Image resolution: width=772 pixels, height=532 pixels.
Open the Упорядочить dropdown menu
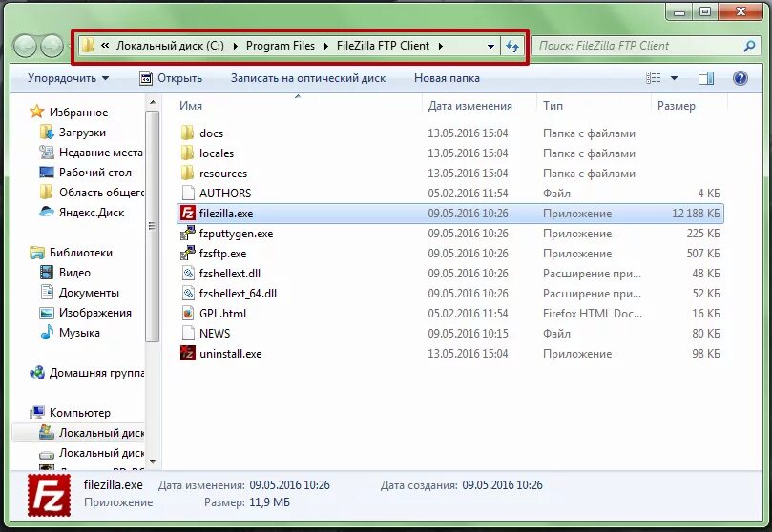click(68, 78)
